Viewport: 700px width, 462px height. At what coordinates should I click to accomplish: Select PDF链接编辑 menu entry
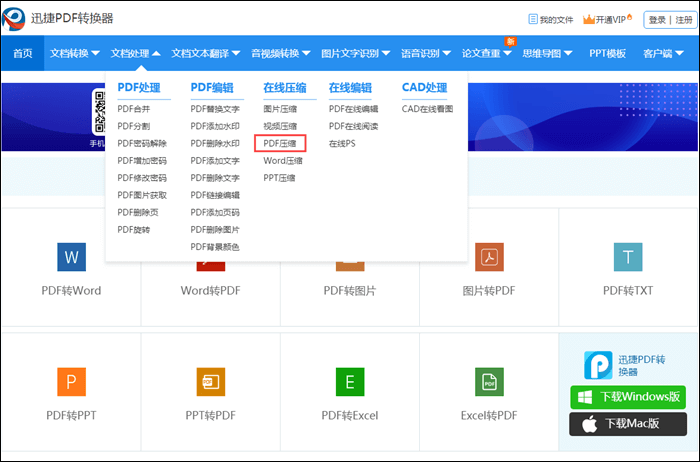[215, 195]
